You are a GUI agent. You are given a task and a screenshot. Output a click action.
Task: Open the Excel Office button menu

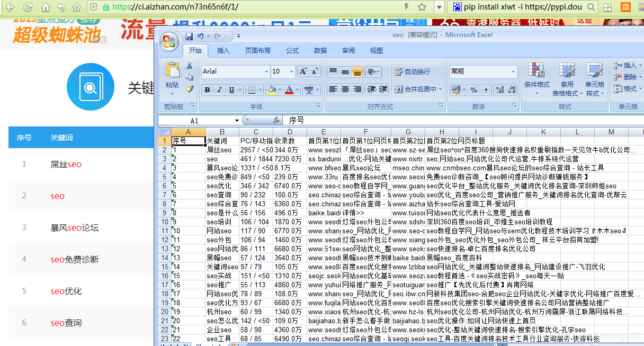pos(169,41)
